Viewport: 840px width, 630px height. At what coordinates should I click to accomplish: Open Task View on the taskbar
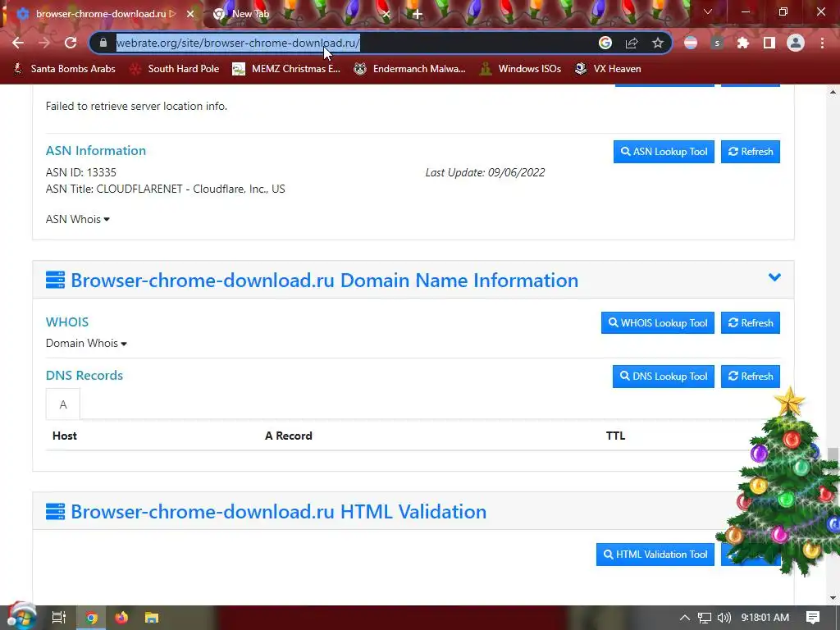58,618
